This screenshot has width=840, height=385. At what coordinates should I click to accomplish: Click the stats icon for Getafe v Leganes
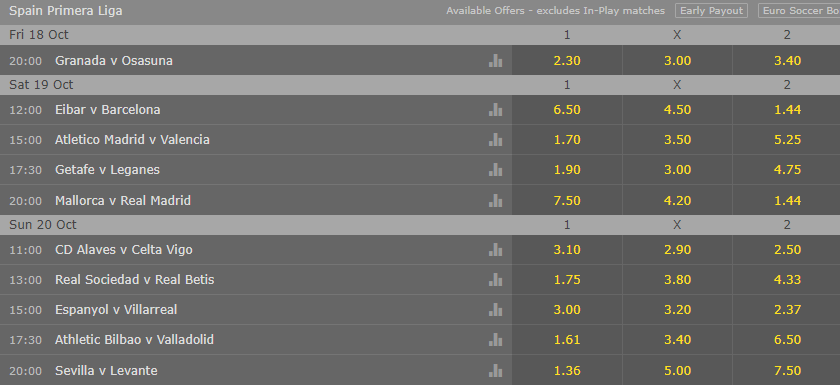(x=496, y=170)
